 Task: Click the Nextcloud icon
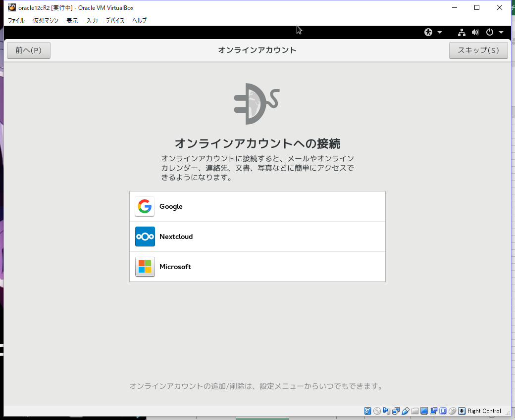pyautogui.click(x=144, y=236)
